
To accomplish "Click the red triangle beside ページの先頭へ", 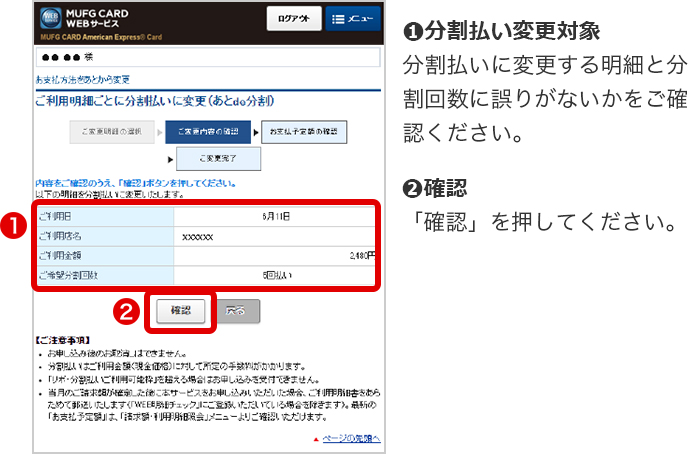I will (x=316, y=438).
